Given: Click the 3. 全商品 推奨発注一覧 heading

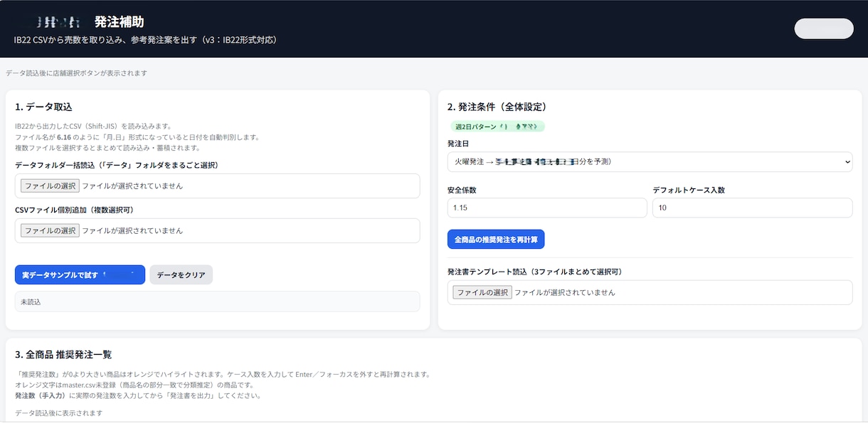Looking at the screenshot, I should click(63, 354).
